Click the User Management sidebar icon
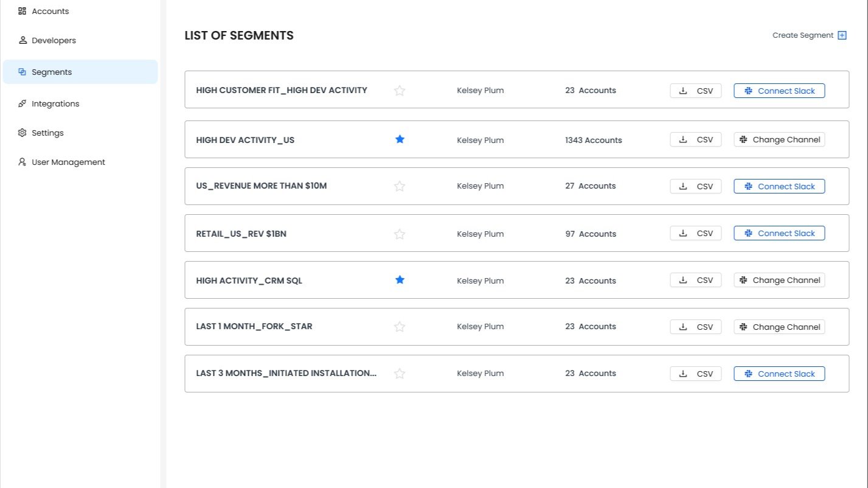This screenshot has width=868, height=488. 23,162
